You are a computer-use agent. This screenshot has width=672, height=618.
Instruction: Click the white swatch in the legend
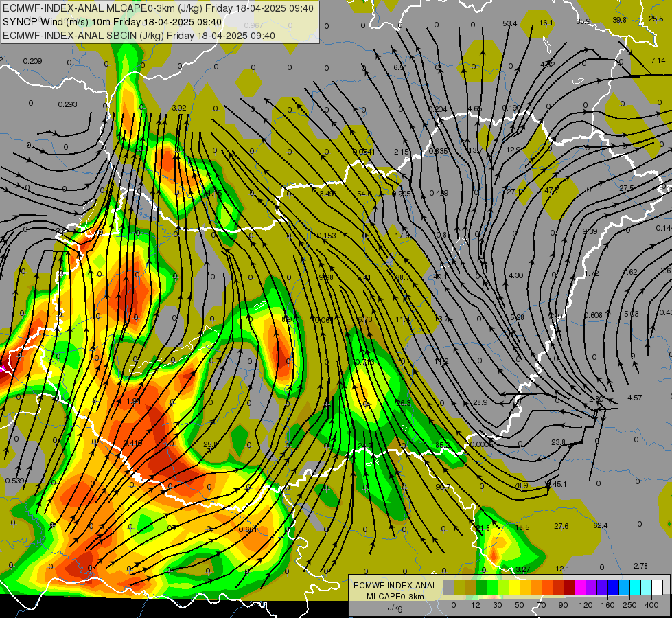click(658, 587)
